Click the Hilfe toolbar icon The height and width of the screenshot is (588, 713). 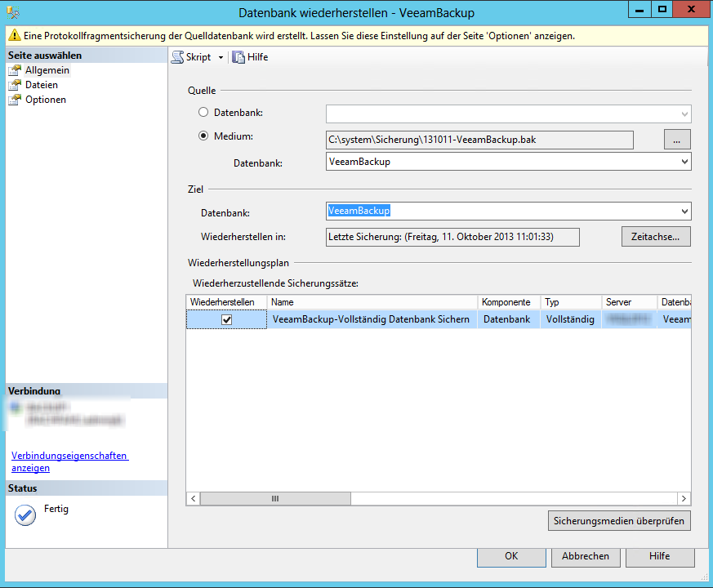(238, 57)
